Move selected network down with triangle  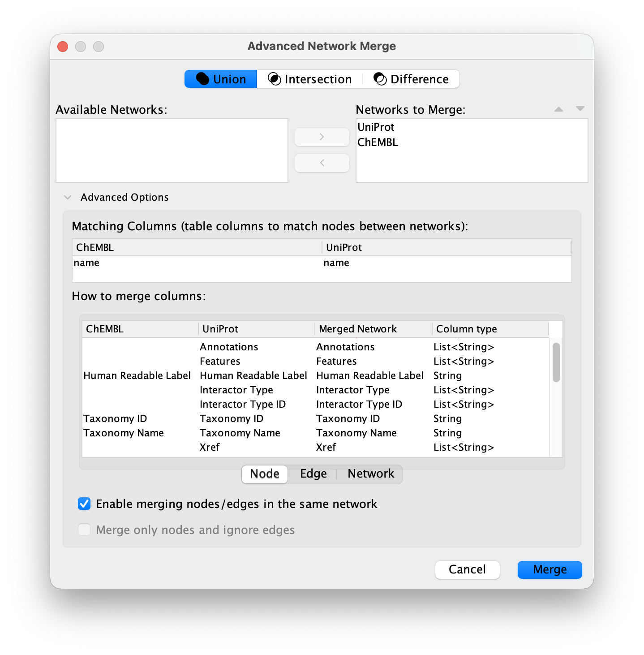point(580,109)
